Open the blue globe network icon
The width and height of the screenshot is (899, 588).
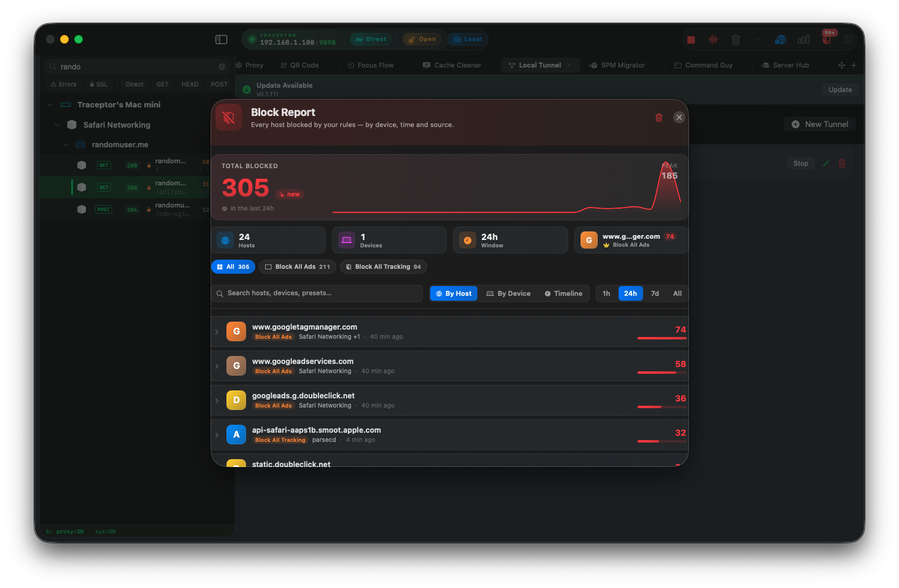point(781,39)
